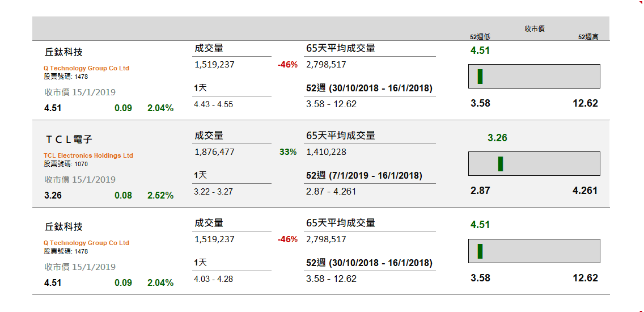Click the 1-day range 3.22 - 3.27

coord(213,192)
